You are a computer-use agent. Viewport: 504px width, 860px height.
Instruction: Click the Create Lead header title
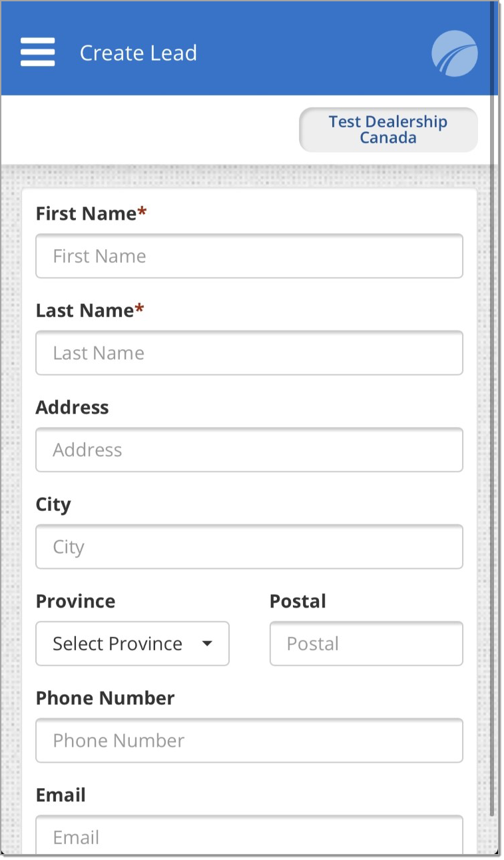[138, 53]
